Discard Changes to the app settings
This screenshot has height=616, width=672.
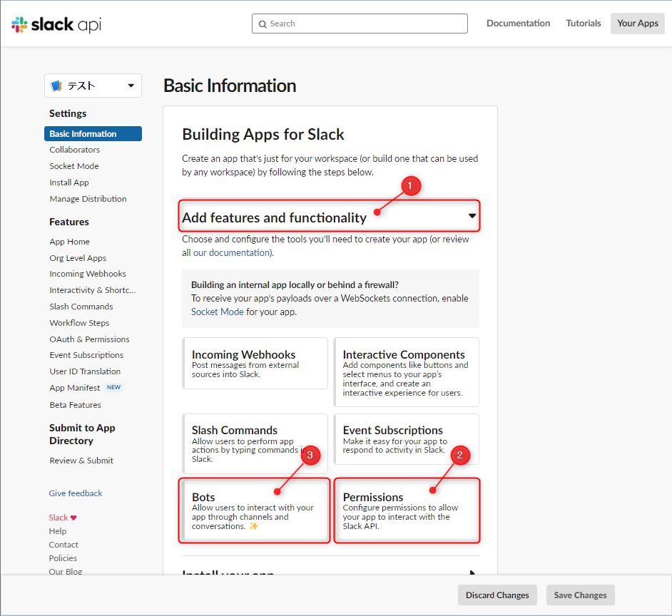(497, 595)
